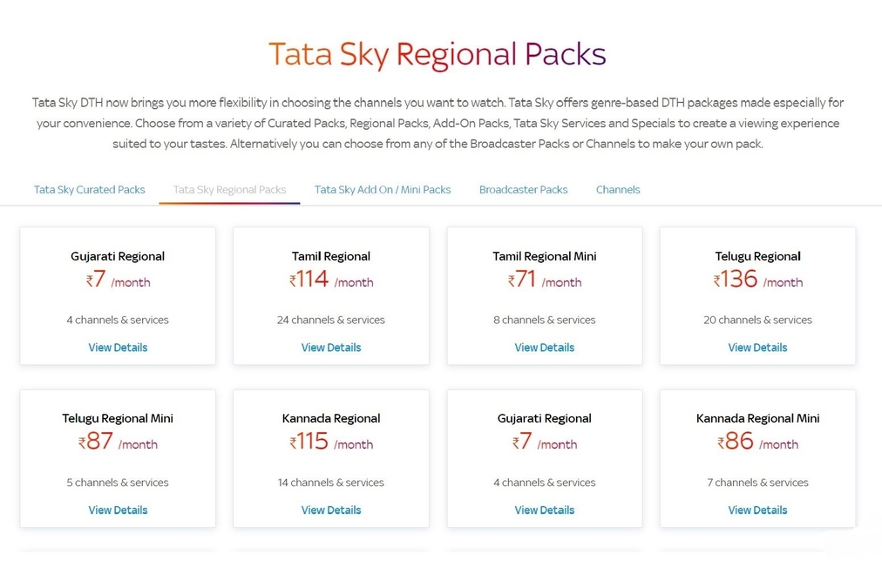This screenshot has height=588, width=882.
Task: View details of the Gujarati Regional pack
Action: [118, 347]
